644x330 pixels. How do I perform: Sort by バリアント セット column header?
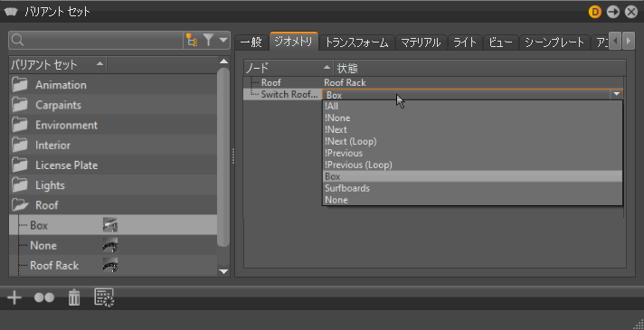(x=58, y=65)
